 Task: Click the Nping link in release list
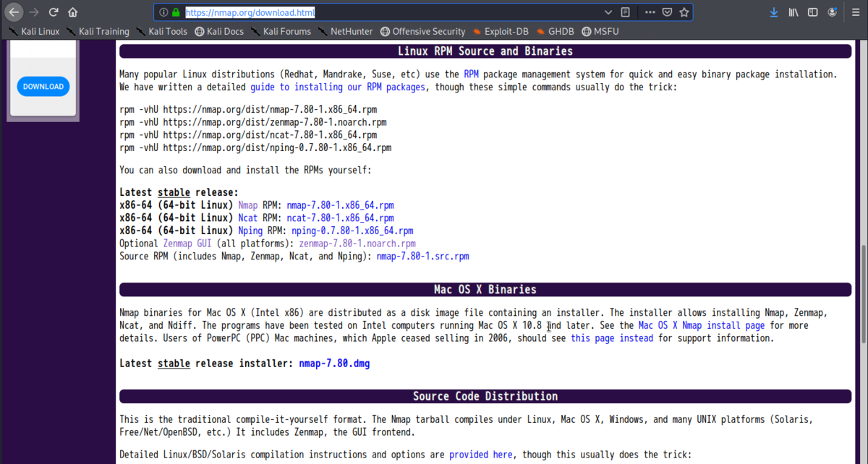(250, 231)
